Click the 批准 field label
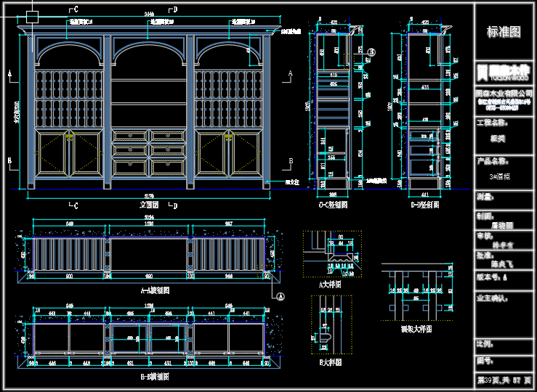Image resolution: width=537 pixels, height=392 pixels. point(485,256)
